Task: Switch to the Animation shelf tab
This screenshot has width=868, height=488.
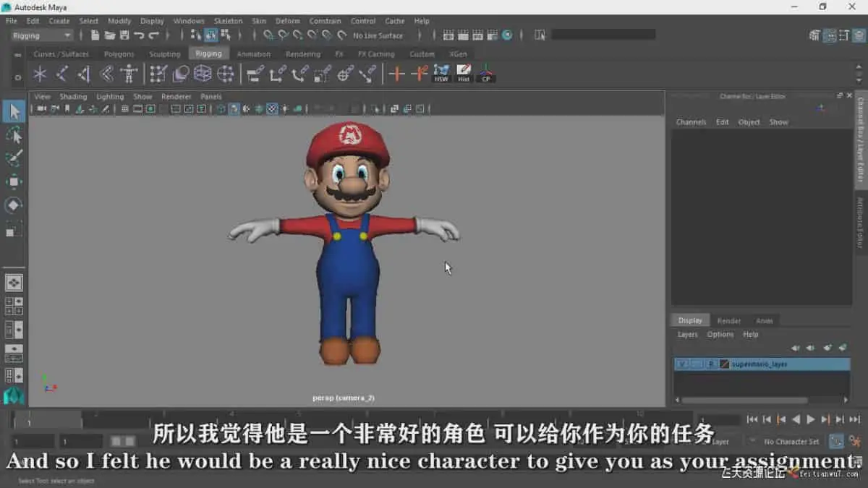Action: tap(253, 54)
